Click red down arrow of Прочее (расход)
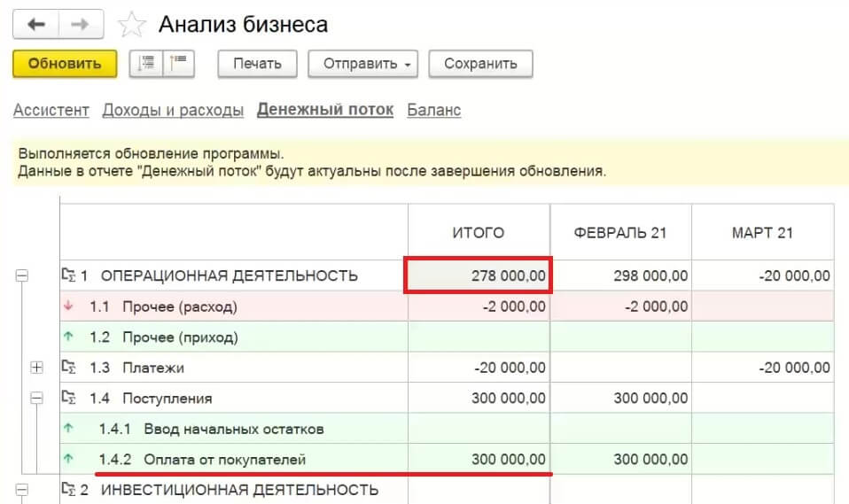 [x=68, y=306]
